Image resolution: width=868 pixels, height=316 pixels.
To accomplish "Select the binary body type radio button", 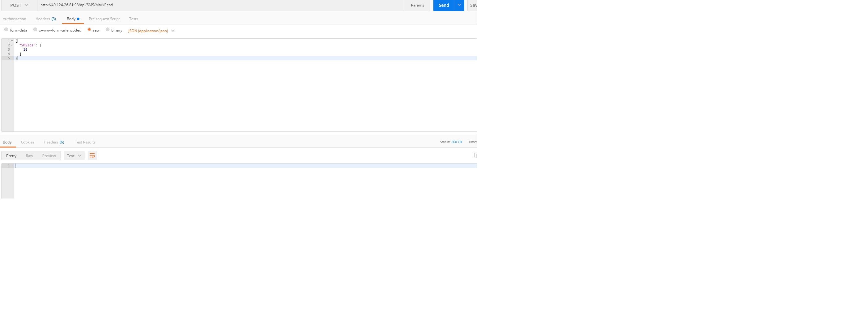I will click(x=108, y=30).
